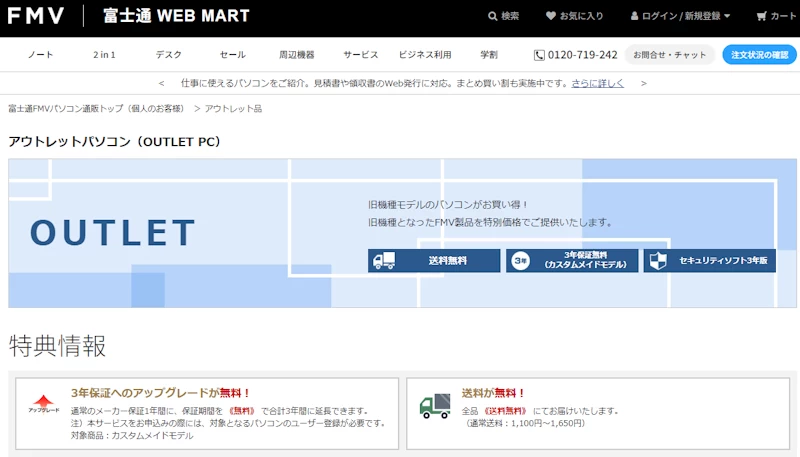Open the cart icon
Image resolution: width=800 pixels, height=457 pixels.
[761, 16]
